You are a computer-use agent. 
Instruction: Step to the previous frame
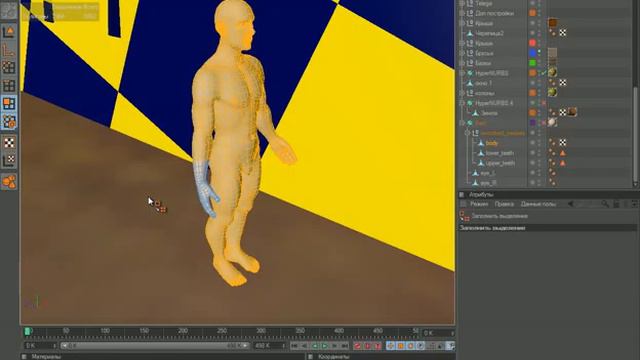click(304, 346)
